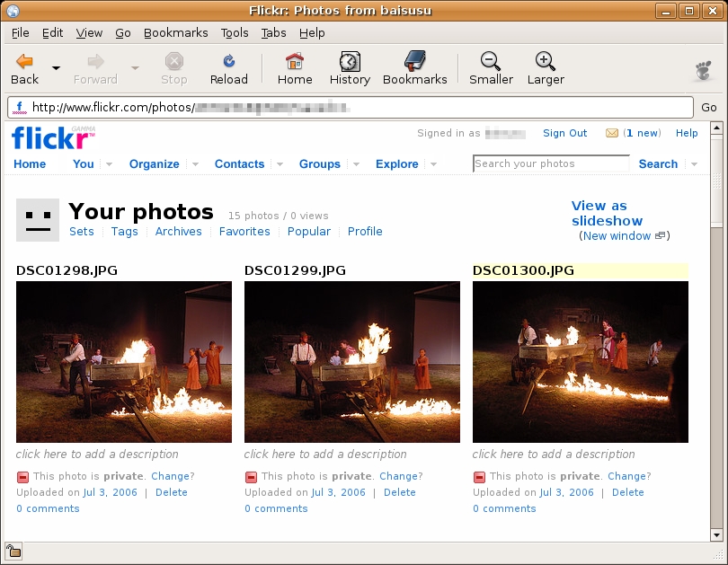Go to Home using the house icon
The image size is (728, 565).
(294, 62)
